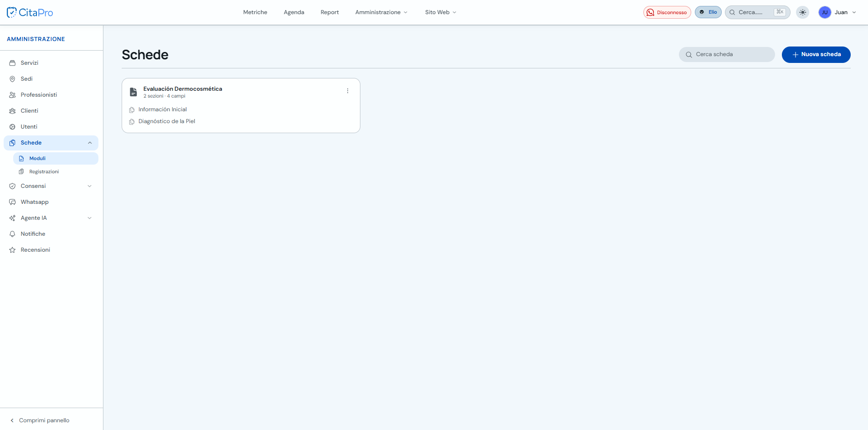
Task: Click the Clienti group icon
Action: [x=12, y=111]
